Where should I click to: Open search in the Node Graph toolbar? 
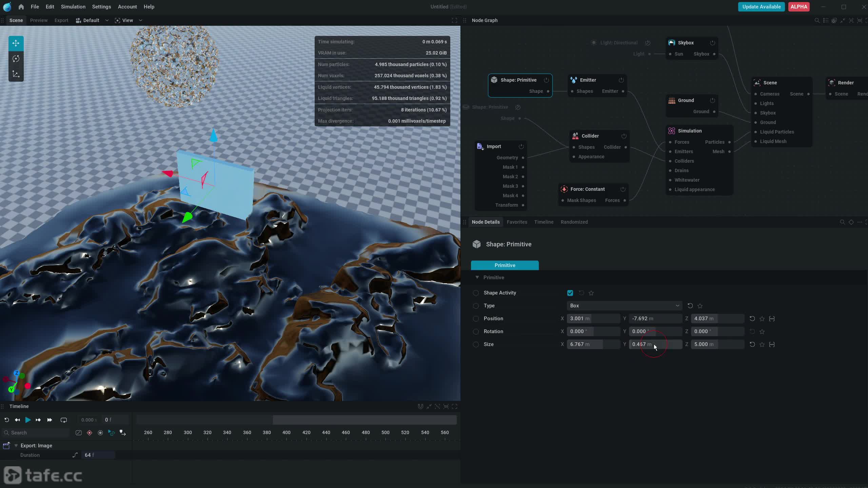coord(817,20)
